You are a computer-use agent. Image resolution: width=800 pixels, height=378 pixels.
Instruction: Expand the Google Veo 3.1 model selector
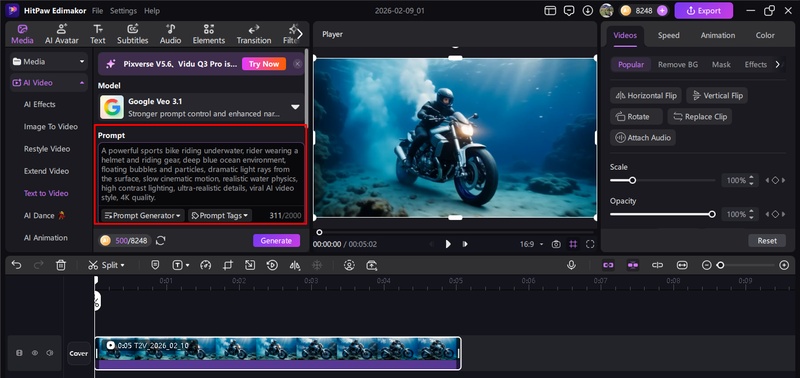pos(295,107)
